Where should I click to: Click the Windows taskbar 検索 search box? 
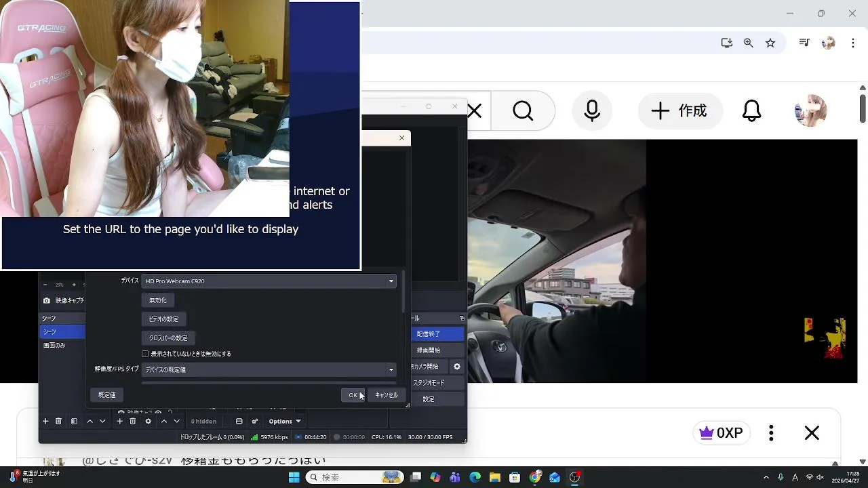[355, 477]
